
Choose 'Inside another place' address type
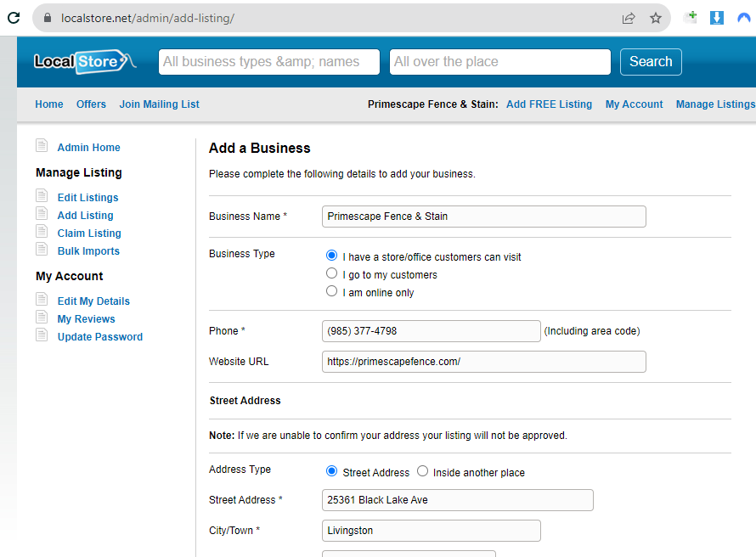(422, 470)
